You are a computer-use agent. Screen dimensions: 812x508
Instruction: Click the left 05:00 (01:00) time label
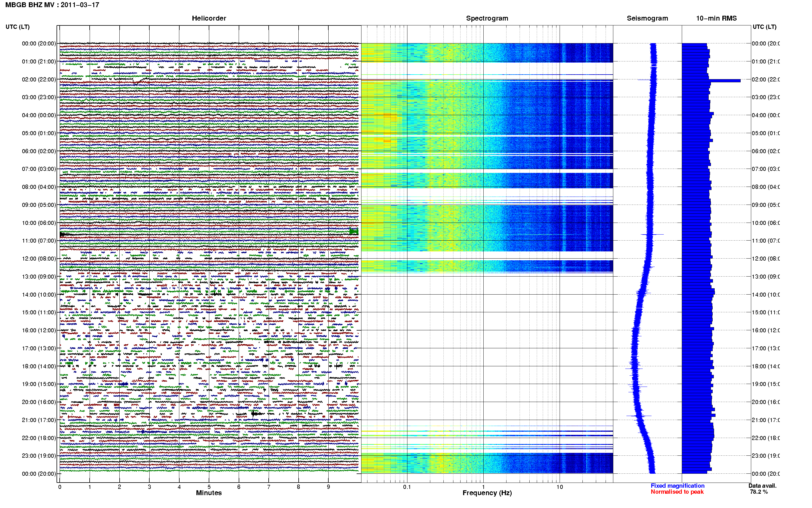pyautogui.click(x=39, y=133)
